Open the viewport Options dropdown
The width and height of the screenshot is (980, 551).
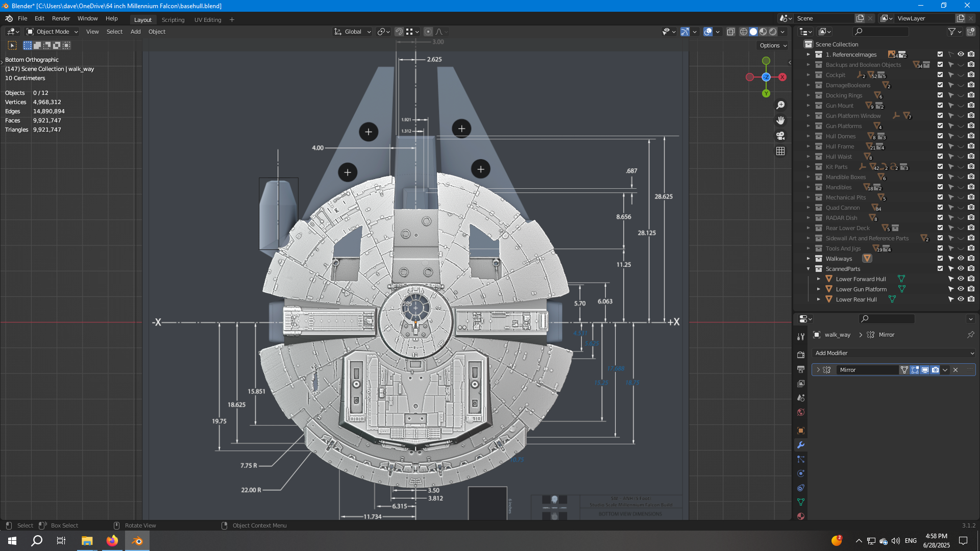(x=773, y=45)
